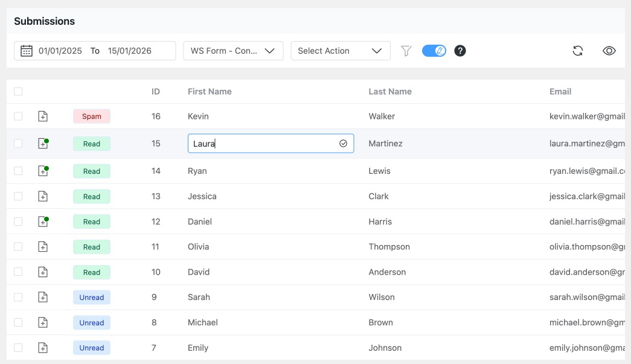Screen dimensions: 631x364
Task: Click the calendar icon in date range field
Action: point(25,51)
